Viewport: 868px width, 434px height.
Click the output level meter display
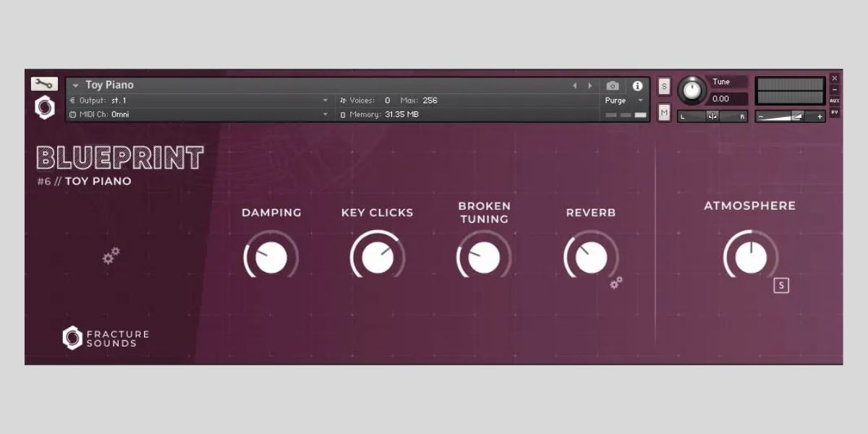tap(790, 91)
